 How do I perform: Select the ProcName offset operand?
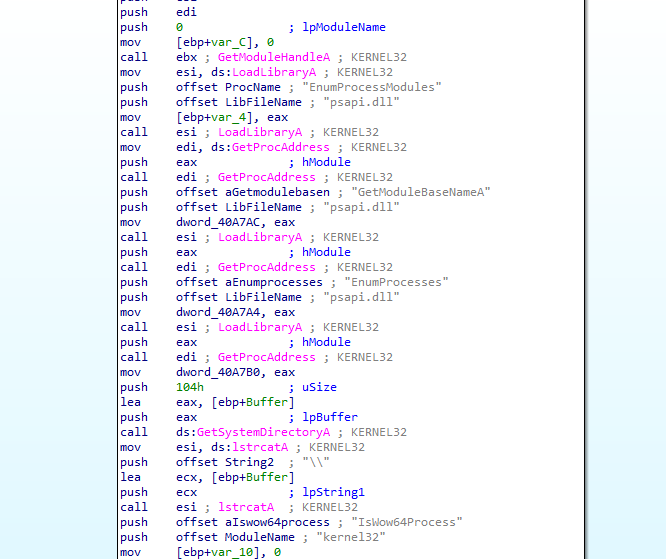253,88
